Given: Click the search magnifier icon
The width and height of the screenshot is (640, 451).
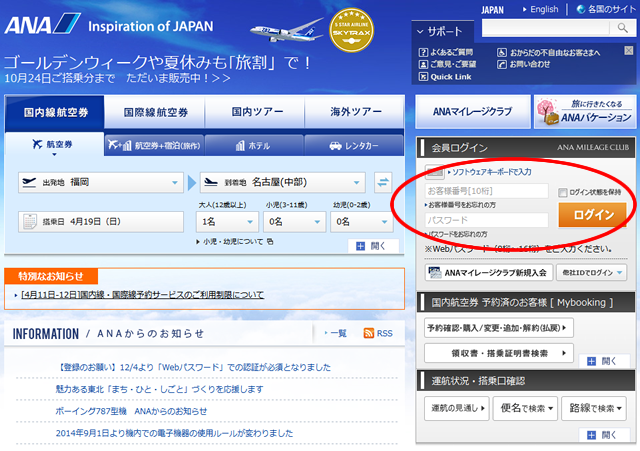Looking at the screenshot, I should coord(622,28).
